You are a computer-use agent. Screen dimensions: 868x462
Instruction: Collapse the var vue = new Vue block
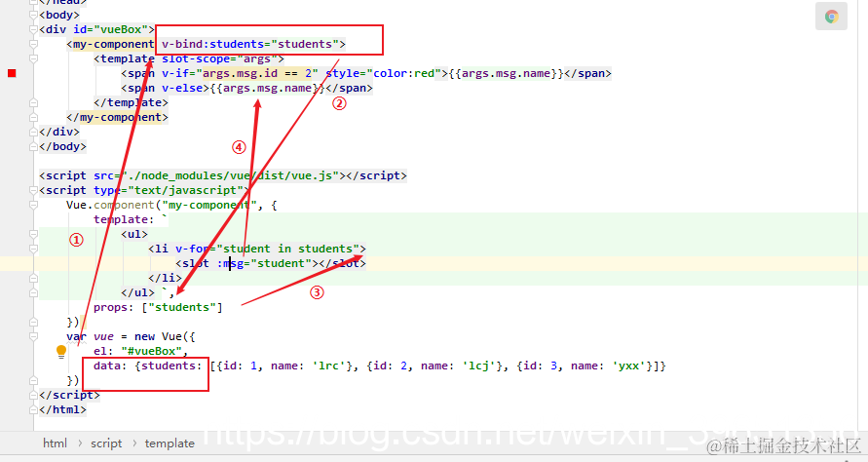coord(33,337)
